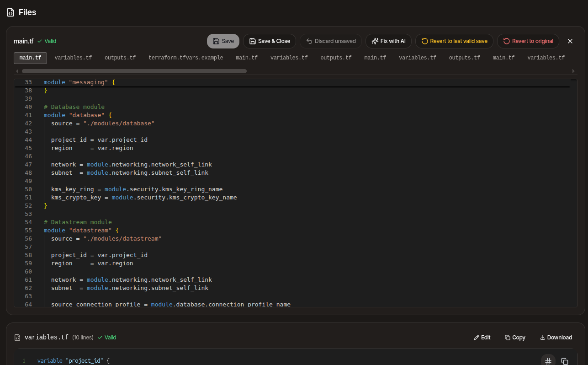Choose Revert to last valid save
This screenshot has width=588, height=365.
454,41
